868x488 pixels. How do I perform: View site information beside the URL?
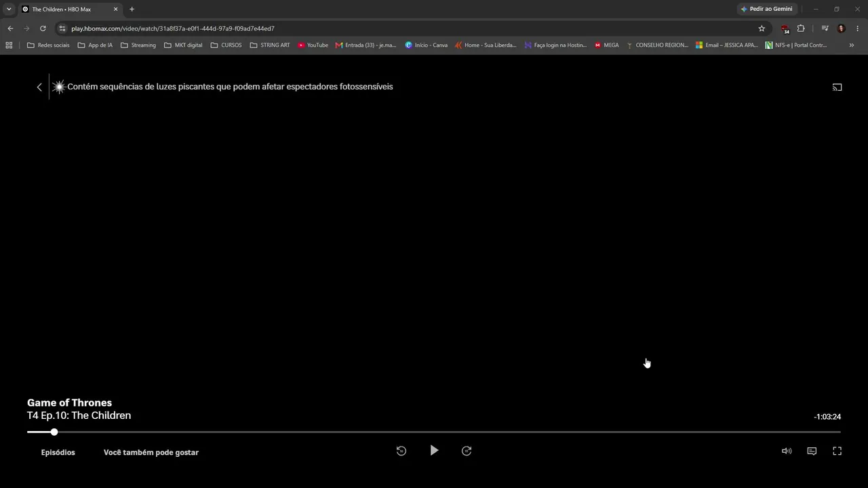62,28
